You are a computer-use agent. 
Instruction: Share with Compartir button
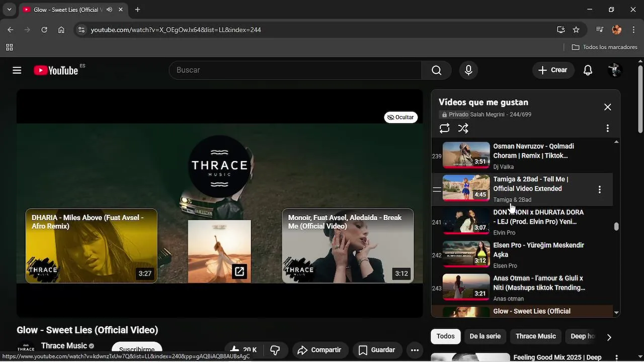pos(319,350)
